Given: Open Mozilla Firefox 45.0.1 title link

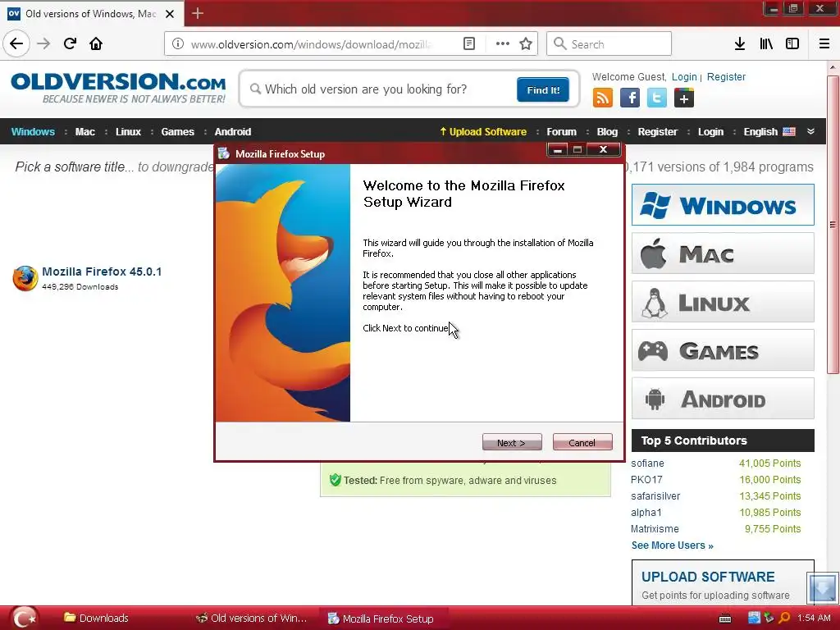Looking at the screenshot, I should 102,272.
